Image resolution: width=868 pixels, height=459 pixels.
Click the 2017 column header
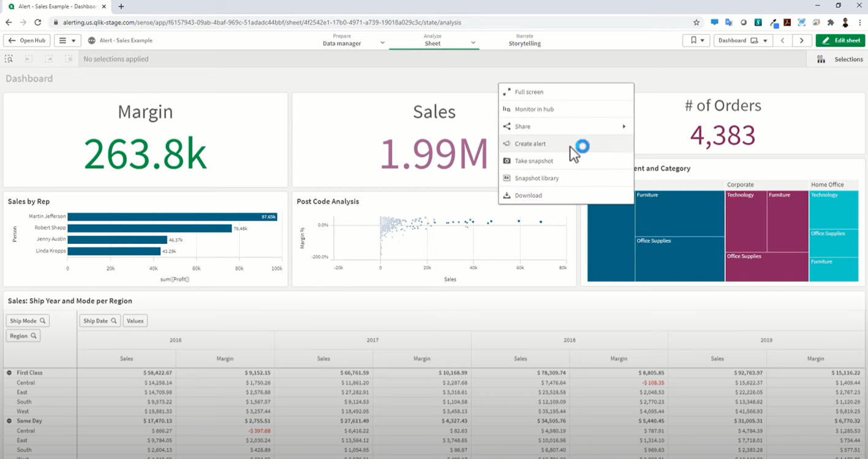coord(372,340)
